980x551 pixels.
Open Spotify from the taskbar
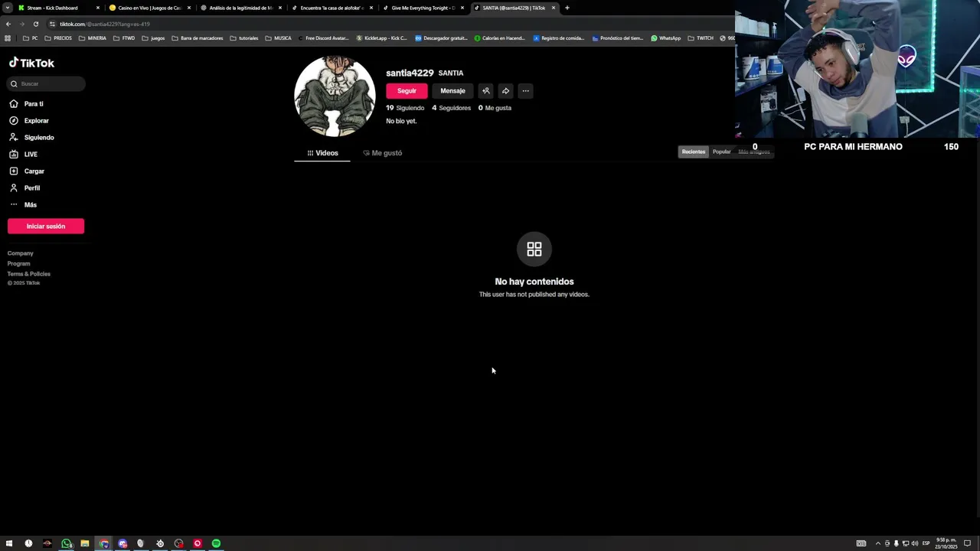pos(216,543)
